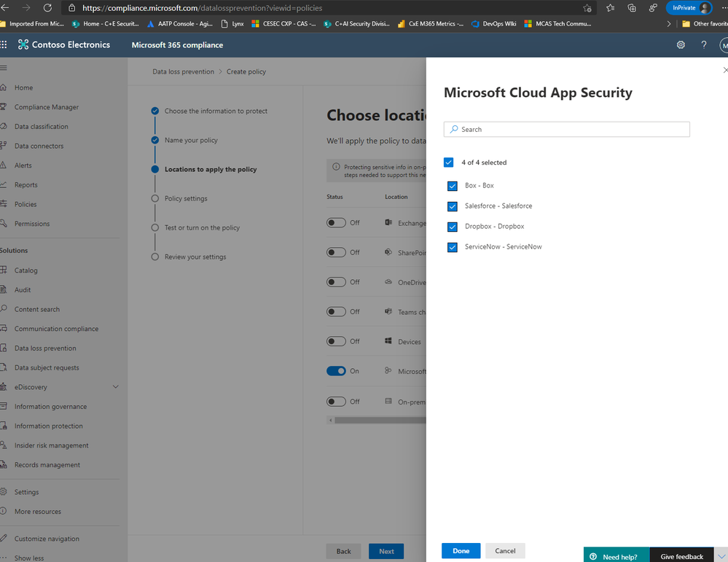The height and width of the screenshot is (562, 728).
Task: Go to Data classification in navigation
Action: click(42, 126)
